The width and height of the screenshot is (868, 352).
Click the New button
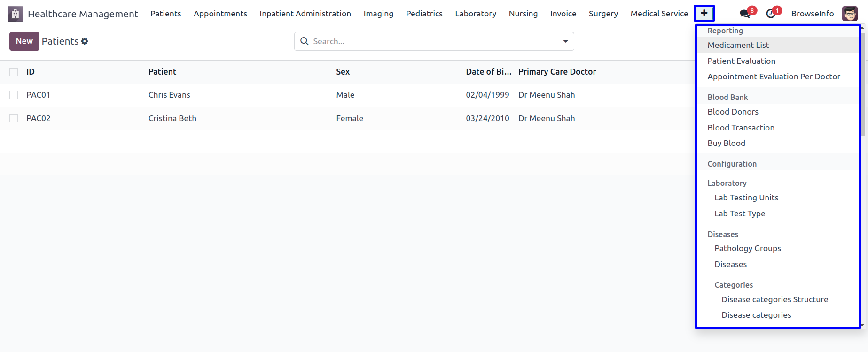pyautogui.click(x=24, y=41)
